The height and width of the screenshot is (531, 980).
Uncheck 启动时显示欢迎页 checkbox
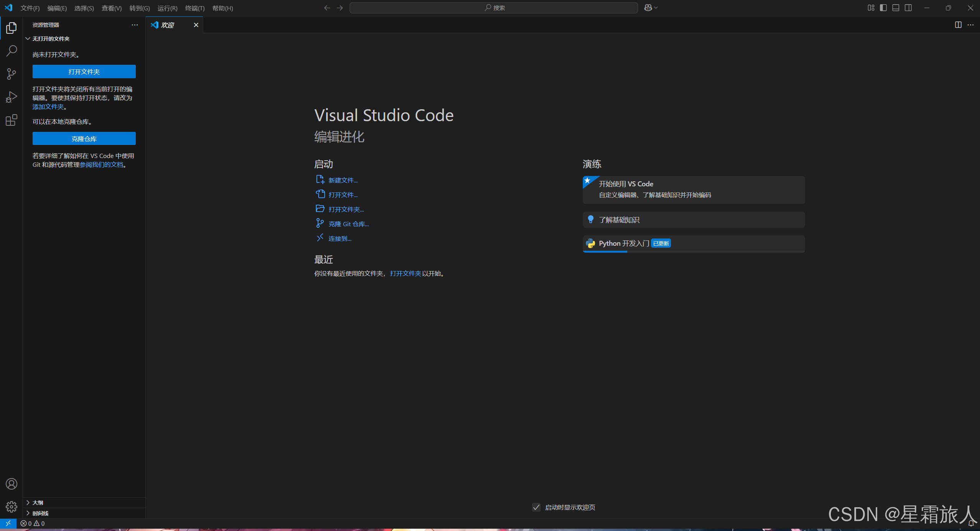click(536, 507)
